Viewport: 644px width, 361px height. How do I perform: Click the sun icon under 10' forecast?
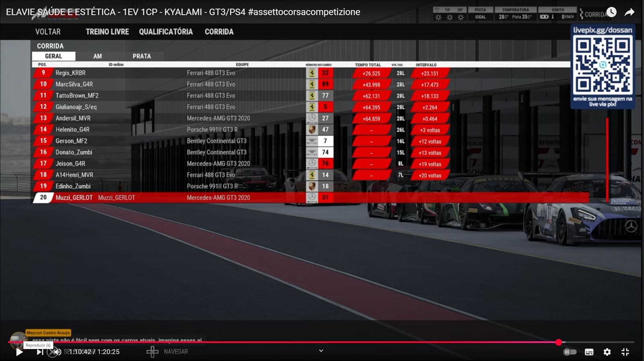point(450,17)
